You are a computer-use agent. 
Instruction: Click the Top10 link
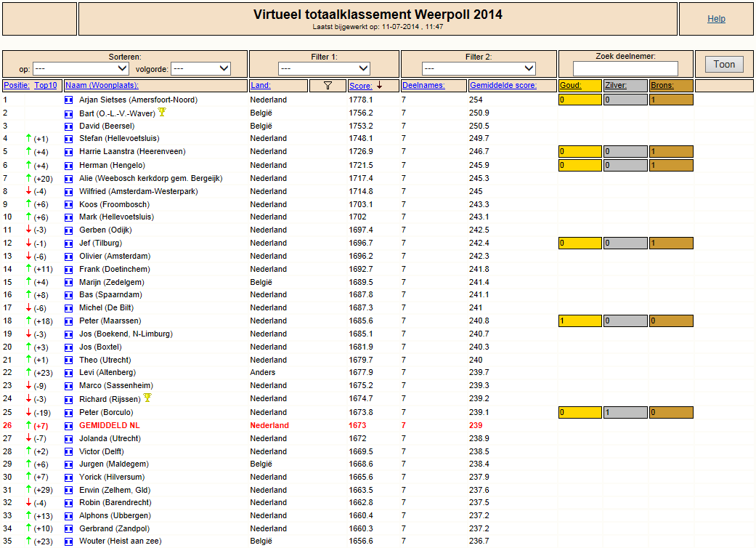coord(46,85)
